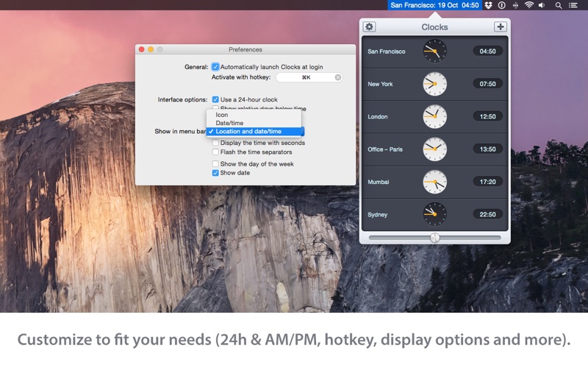Open Spotlight search magnifier icon
The height and width of the screenshot is (368, 588).
pos(559,5)
